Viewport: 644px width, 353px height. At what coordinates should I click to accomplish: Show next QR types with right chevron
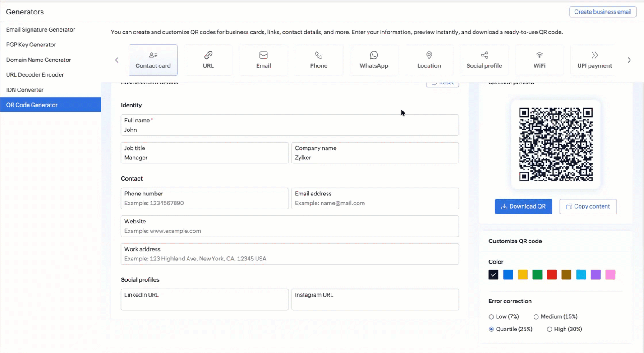630,60
